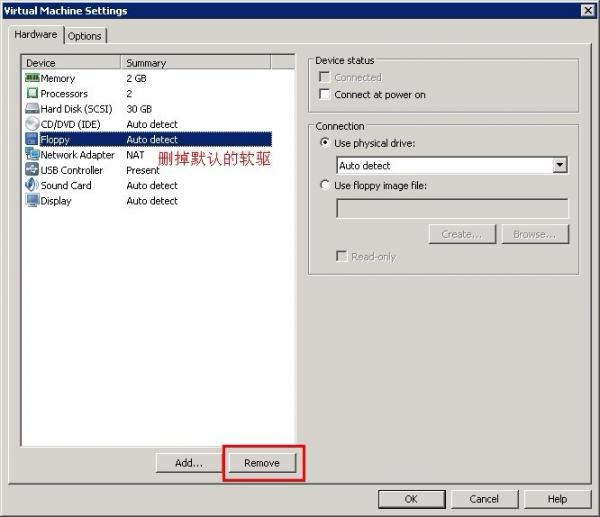Viewport: 600px width, 517px height.
Task: Click the Create... button
Action: 462,234
